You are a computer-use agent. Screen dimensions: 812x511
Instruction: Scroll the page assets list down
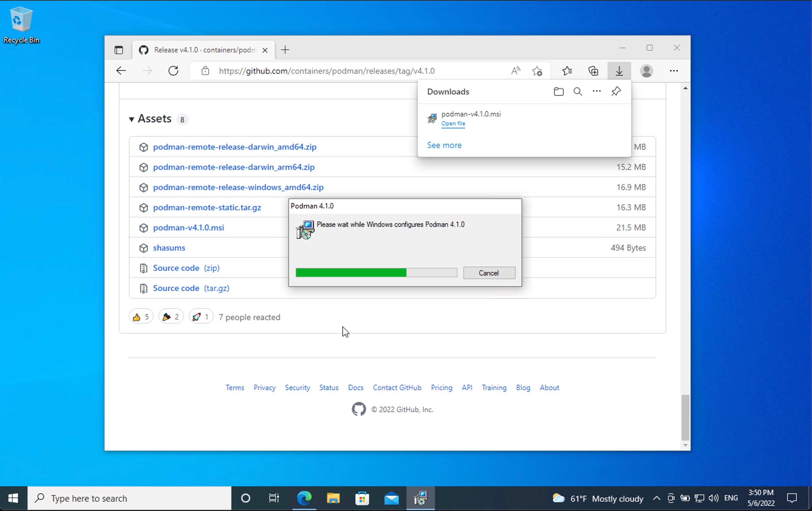684,445
